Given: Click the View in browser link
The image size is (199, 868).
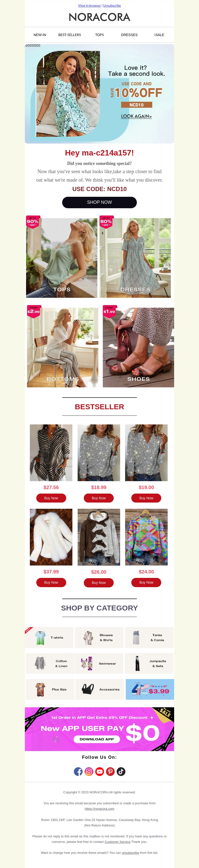Looking at the screenshot, I should coord(90,5).
